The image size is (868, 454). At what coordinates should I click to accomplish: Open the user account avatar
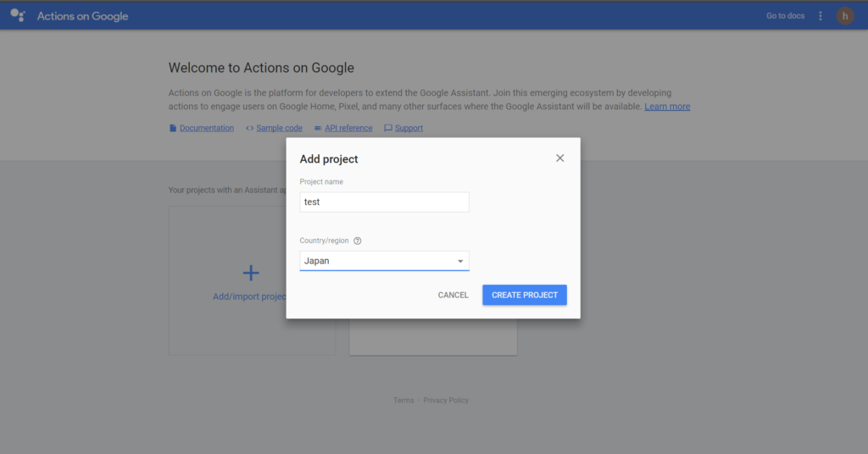845,16
